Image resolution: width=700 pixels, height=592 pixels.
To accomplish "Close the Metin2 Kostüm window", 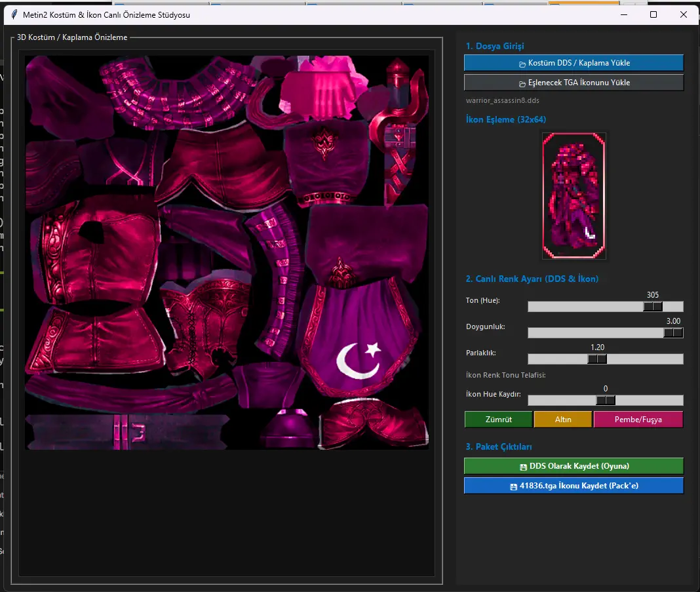I will (x=684, y=14).
